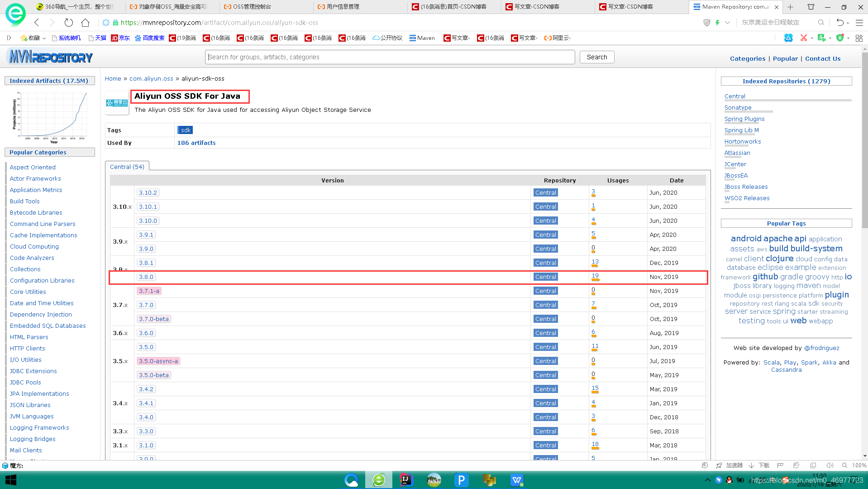
Task: Open the Maven bookmark in bookmarks bar
Action: click(x=422, y=38)
